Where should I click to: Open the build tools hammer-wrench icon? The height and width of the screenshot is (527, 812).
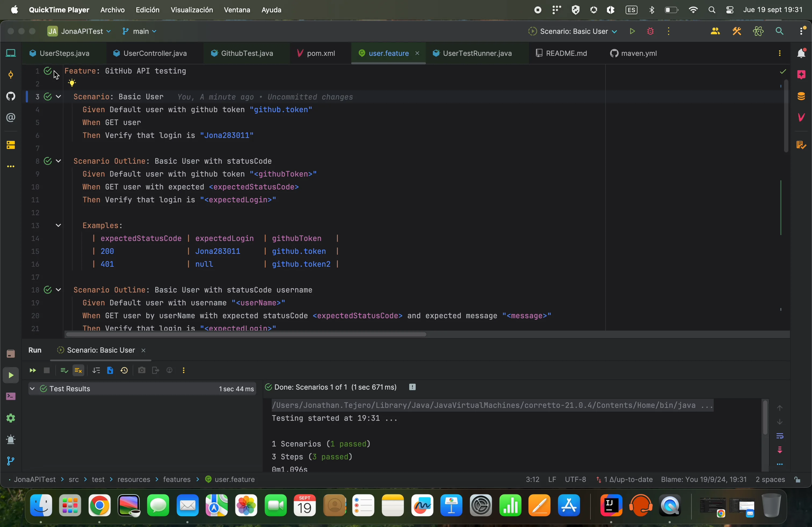[737, 31]
